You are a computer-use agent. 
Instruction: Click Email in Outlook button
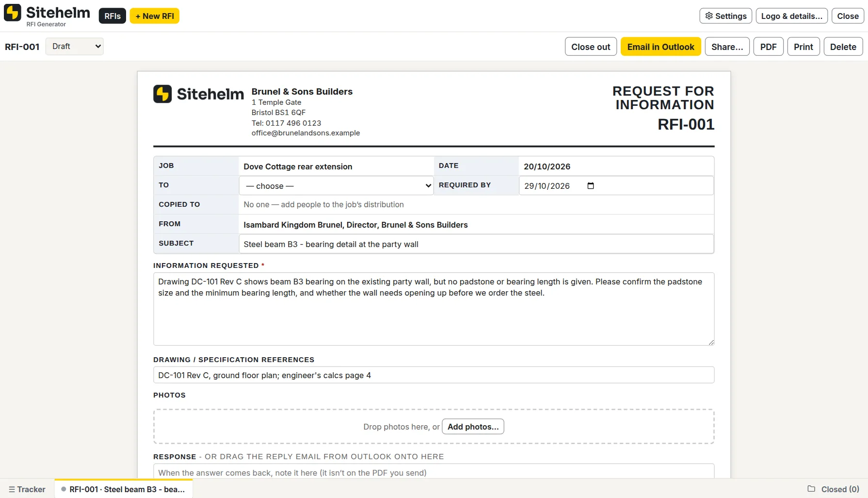[660, 47]
